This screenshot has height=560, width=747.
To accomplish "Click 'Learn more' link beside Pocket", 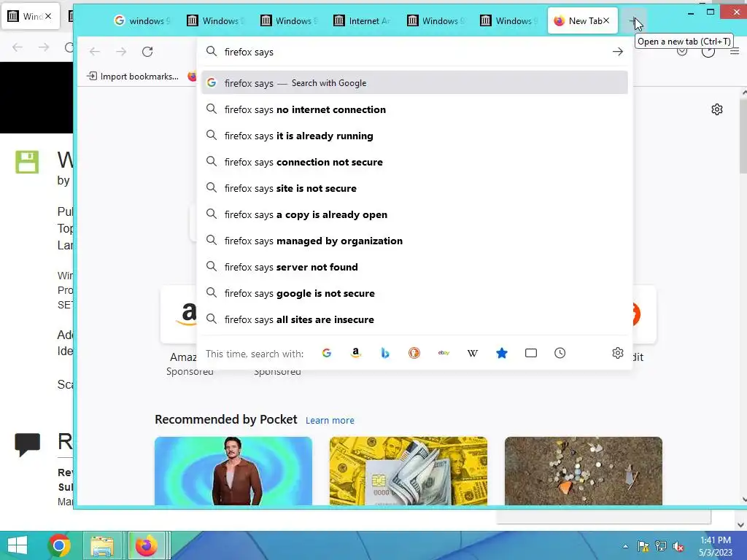I will (x=330, y=421).
